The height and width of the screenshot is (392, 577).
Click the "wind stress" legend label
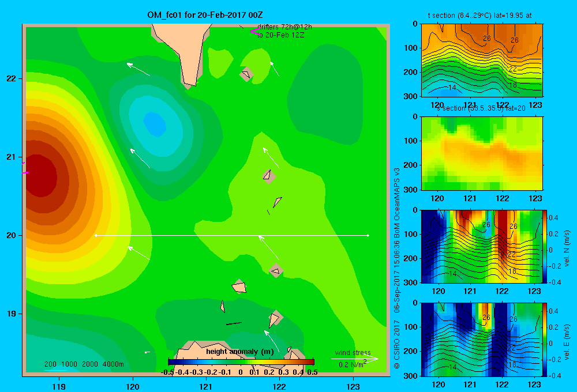[x=353, y=352]
